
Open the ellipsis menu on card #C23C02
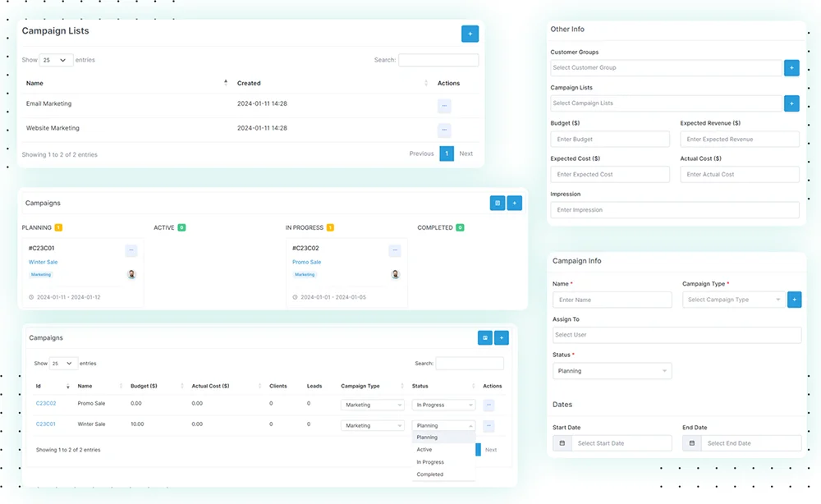click(x=395, y=250)
